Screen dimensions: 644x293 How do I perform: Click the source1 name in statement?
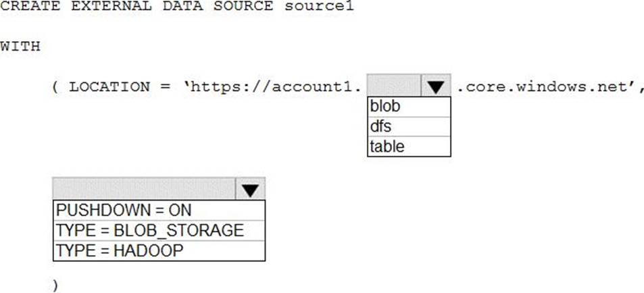tap(318, 6)
